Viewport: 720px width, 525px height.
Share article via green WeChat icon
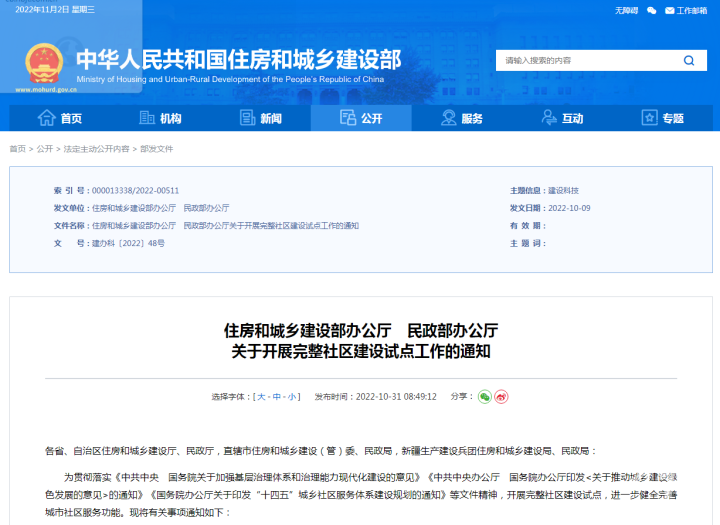[484, 397]
